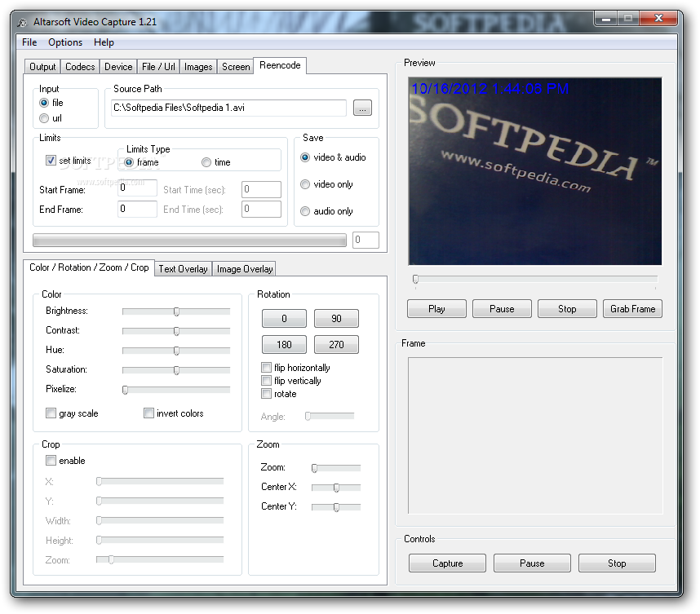Open the Image Overlay tab

(245, 269)
